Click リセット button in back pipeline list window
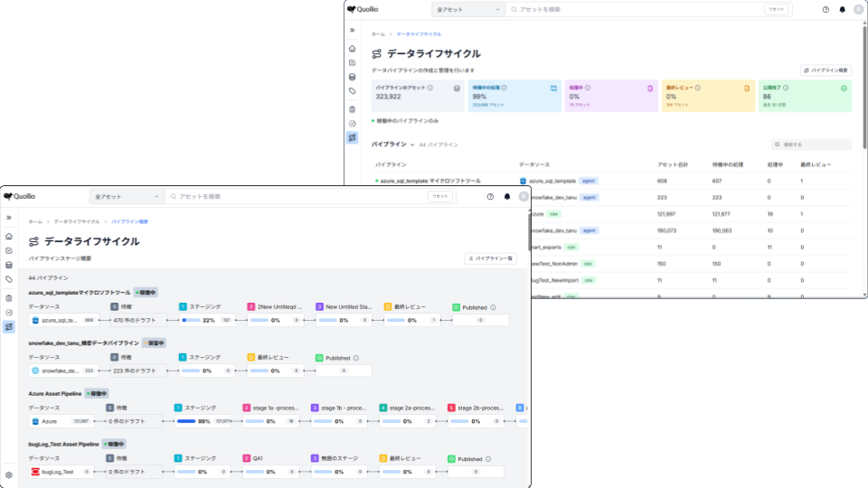The image size is (868, 488). click(x=777, y=9)
